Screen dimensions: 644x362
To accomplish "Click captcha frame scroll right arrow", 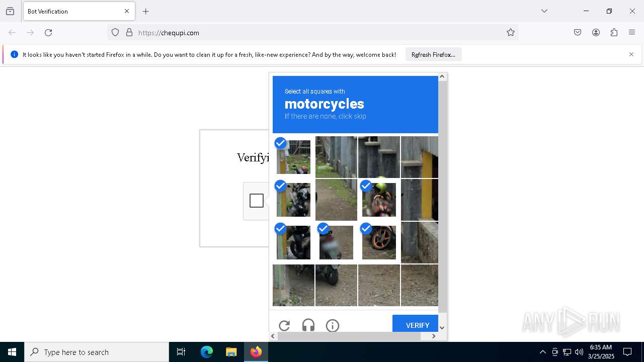I will click(434, 336).
